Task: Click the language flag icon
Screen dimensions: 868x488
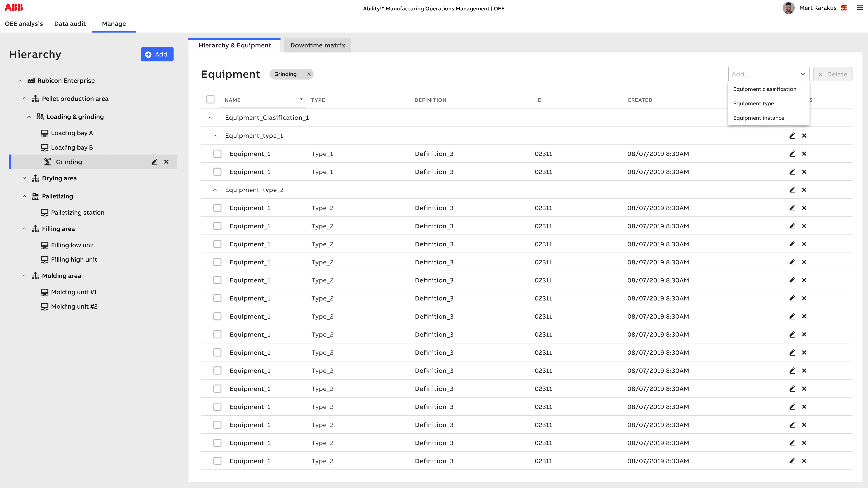Action: tap(844, 8)
